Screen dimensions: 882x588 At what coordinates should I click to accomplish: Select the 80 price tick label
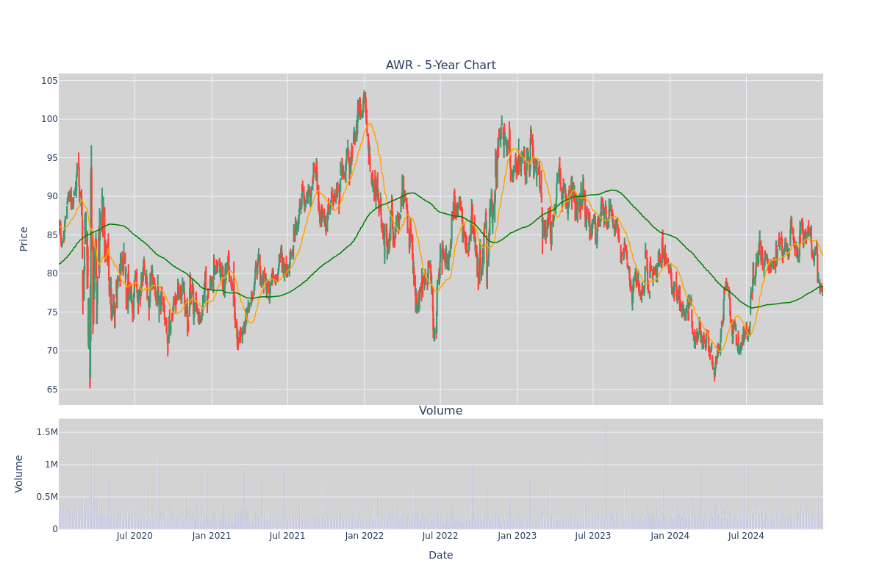pyautogui.click(x=52, y=273)
